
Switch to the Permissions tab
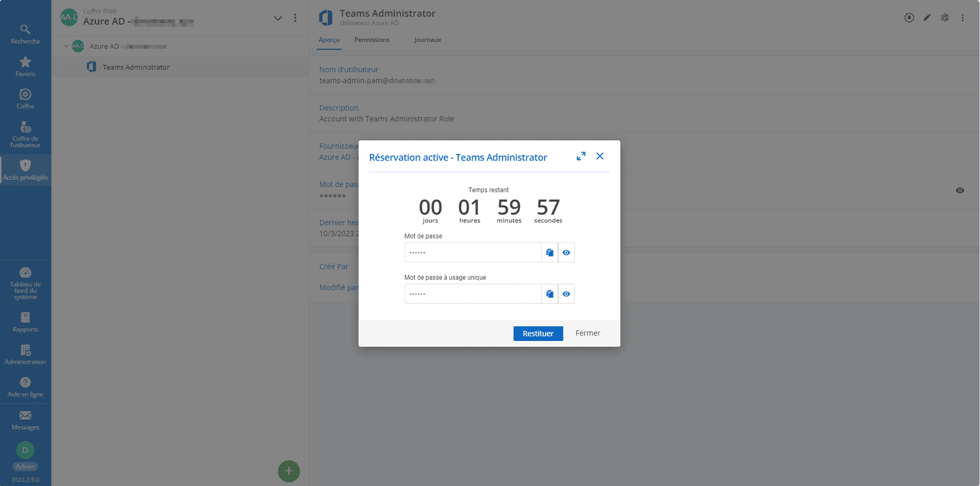tap(372, 40)
